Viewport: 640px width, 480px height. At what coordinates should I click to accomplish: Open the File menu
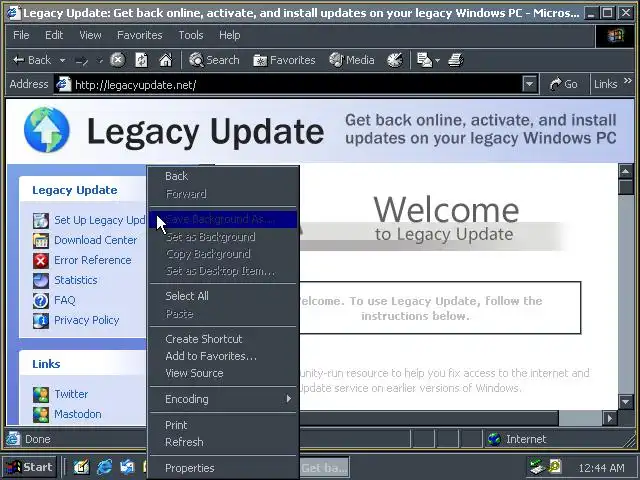[21, 35]
